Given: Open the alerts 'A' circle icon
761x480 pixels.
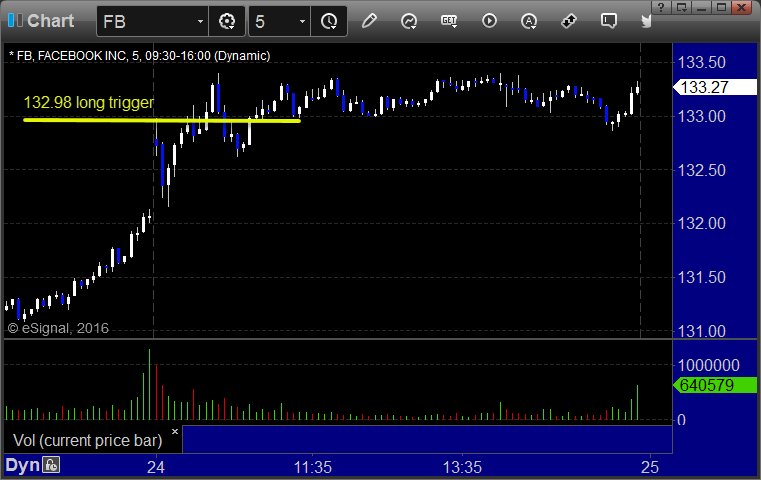Looking at the screenshot, I should tap(529, 21).
